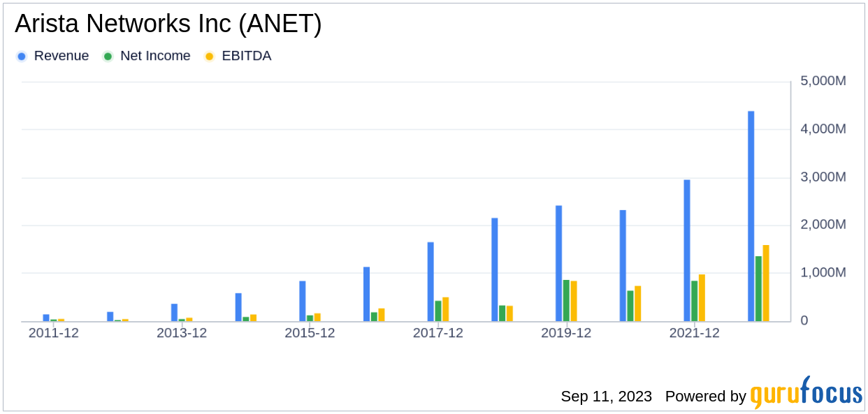868x414 pixels.
Task: Click the tallest blue Revenue bar
Action: 751,216
